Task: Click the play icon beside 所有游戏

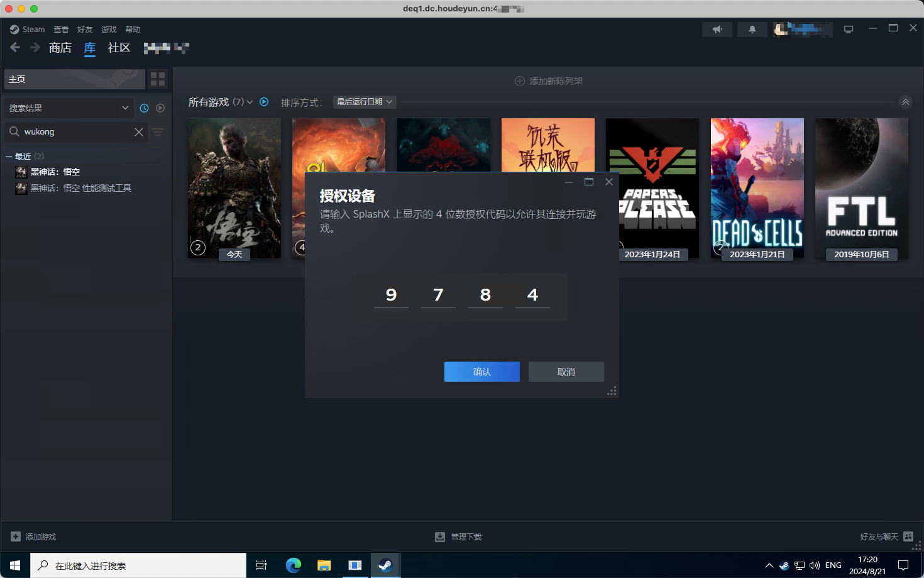Action: [x=264, y=102]
